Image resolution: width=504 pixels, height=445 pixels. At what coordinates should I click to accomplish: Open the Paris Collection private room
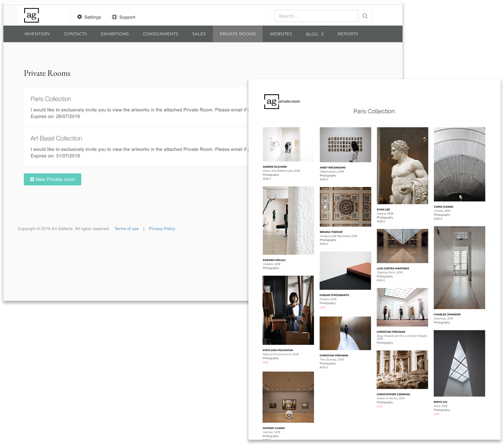50,99
